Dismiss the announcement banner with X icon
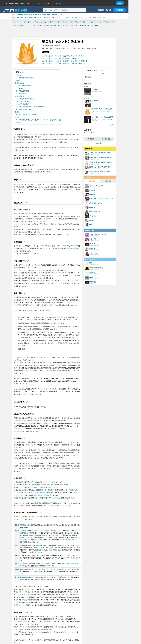Image resolution: width=141 pixels, height=644 pixels. pyautogui.click(x=61, y=15)
